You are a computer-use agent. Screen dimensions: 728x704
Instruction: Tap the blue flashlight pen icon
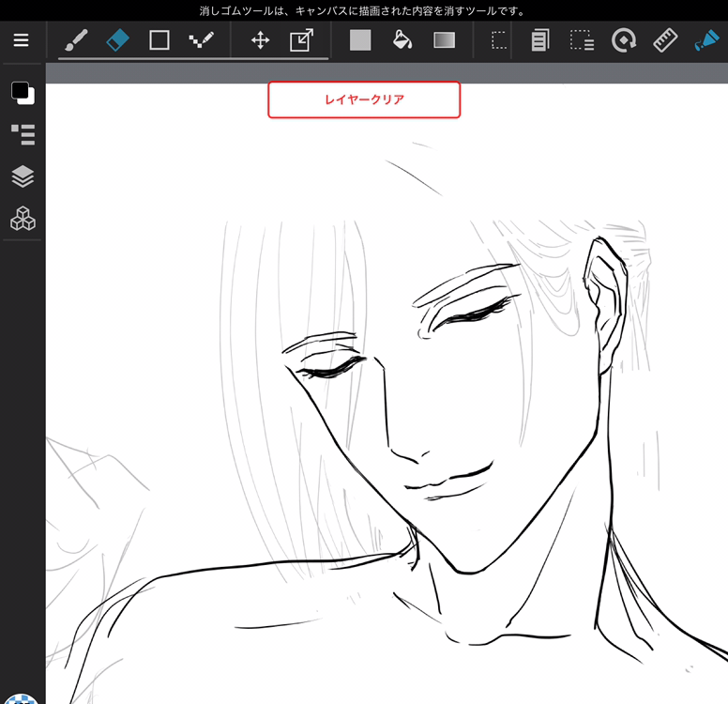coord(706,40)
